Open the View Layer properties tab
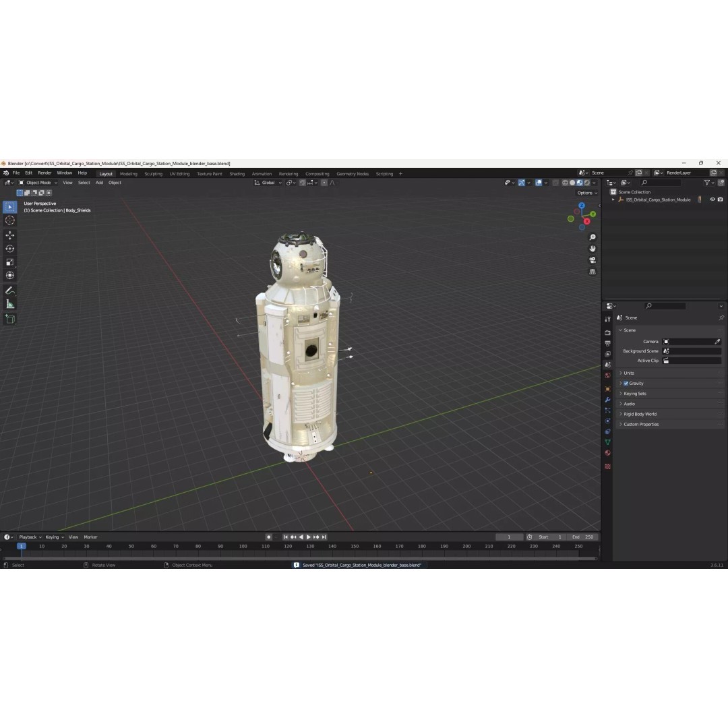The height and width of the screenshot is (728, 728). [x=607, y=355]
